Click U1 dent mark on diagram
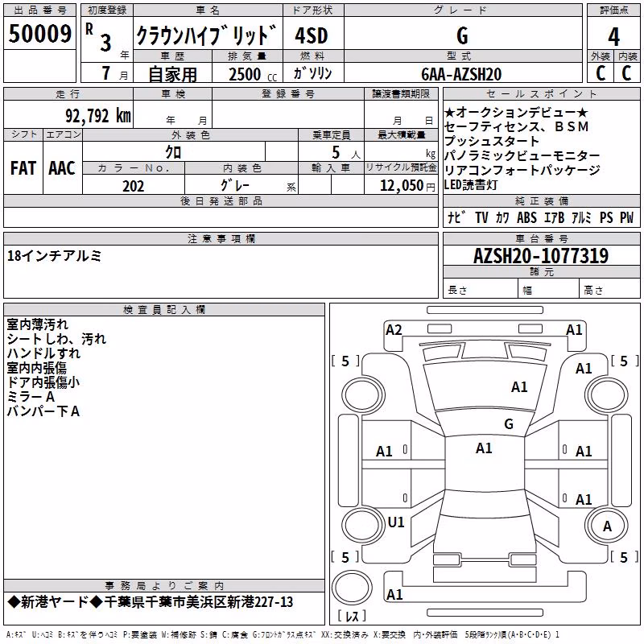 (396, 522)
